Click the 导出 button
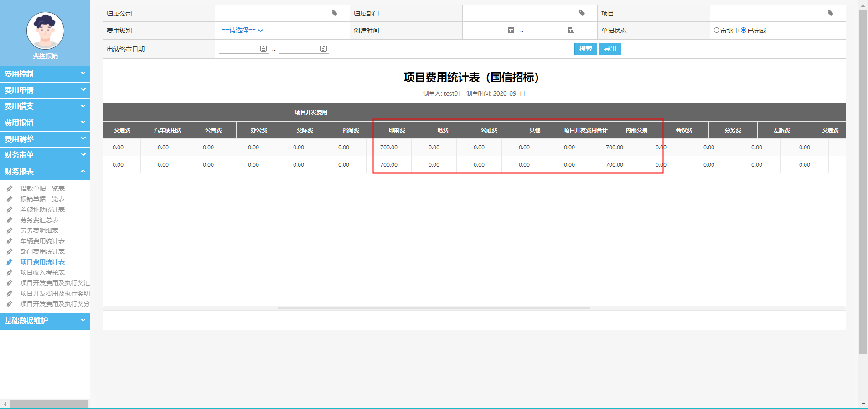Screen dimensions: 868x409 tap(610, 49)
